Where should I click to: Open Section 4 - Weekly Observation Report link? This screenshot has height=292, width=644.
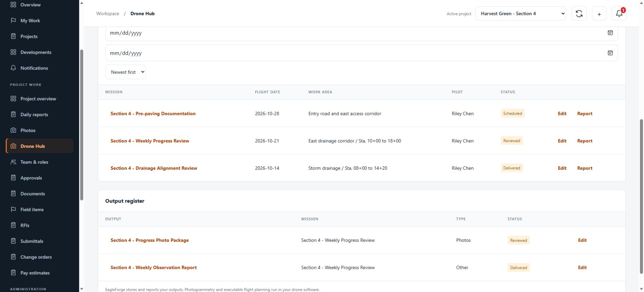153,268
